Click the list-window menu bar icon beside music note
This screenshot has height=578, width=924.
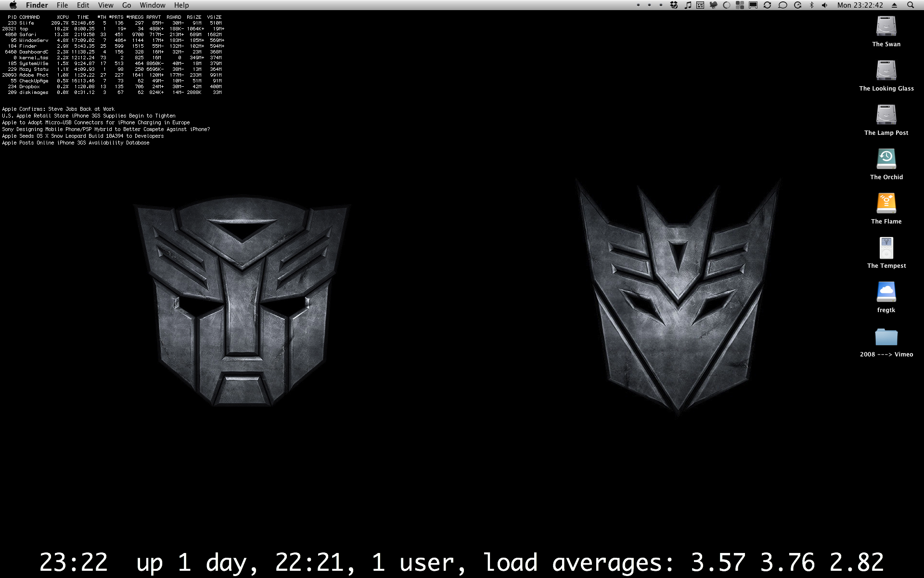700,5
